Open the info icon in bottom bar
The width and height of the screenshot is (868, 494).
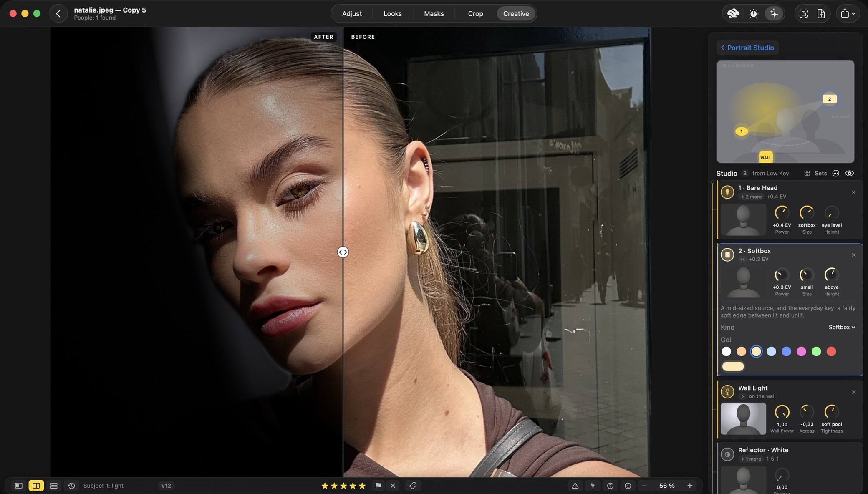[628, 486]
